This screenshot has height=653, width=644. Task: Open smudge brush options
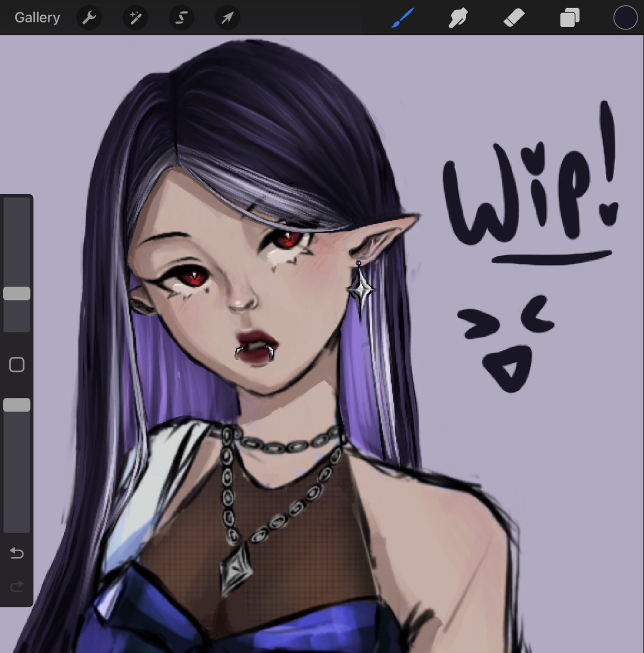(458, 17)
